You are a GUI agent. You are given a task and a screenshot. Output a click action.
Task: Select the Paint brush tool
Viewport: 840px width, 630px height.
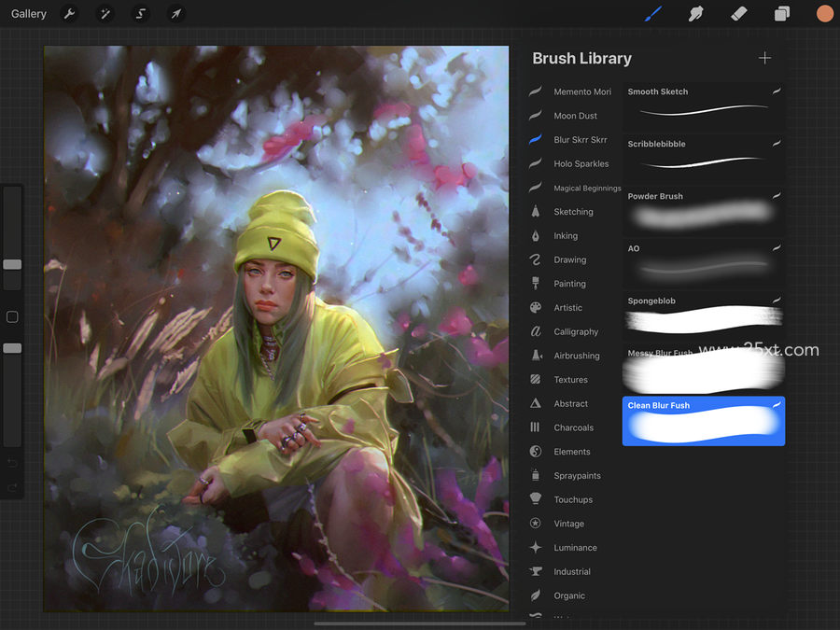point(653,13)
